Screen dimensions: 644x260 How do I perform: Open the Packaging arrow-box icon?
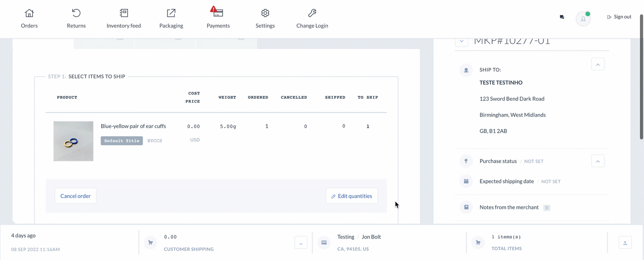pyautogui.click(x=171, y=13)
